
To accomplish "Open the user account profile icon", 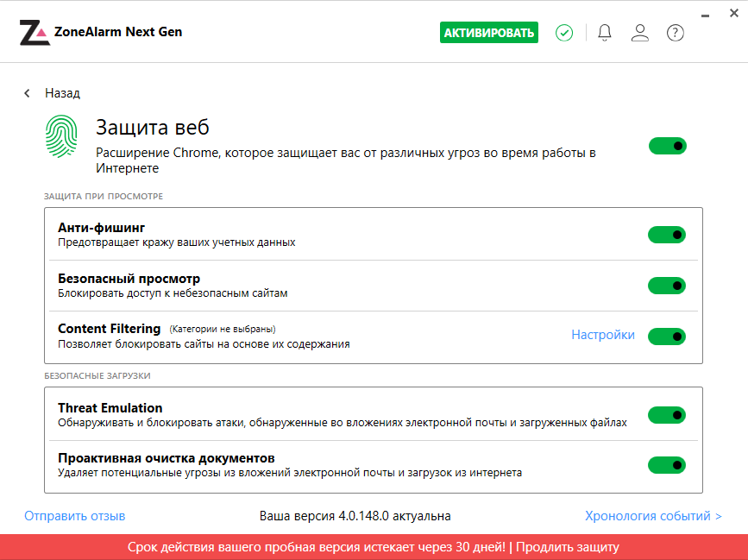I will click(x=639, y=33).
